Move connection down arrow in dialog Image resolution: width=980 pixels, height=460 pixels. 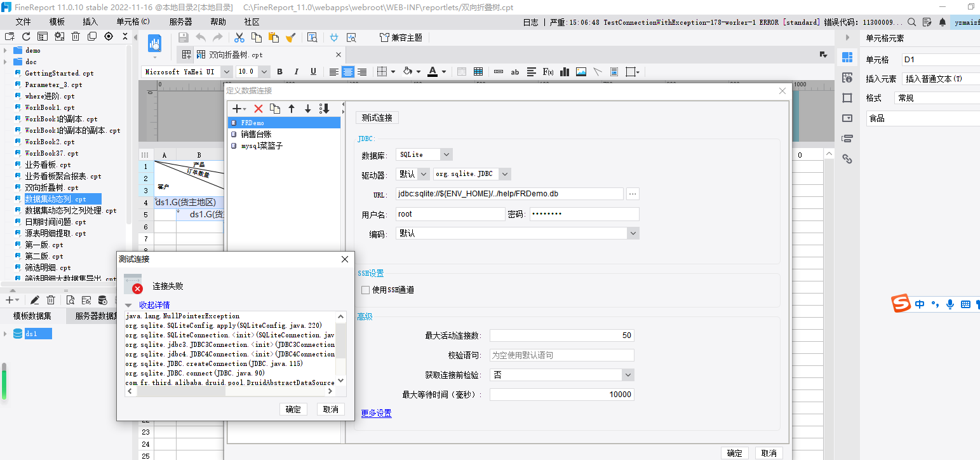click(308, 109)
